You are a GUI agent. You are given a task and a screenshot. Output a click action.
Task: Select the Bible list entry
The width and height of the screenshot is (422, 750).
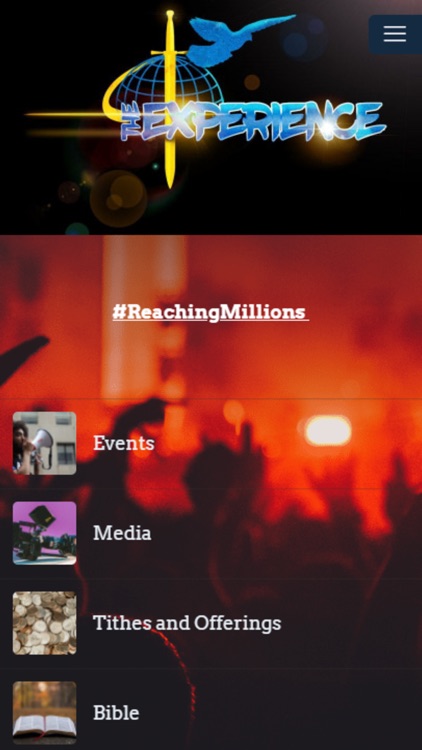tap(116, 713)
